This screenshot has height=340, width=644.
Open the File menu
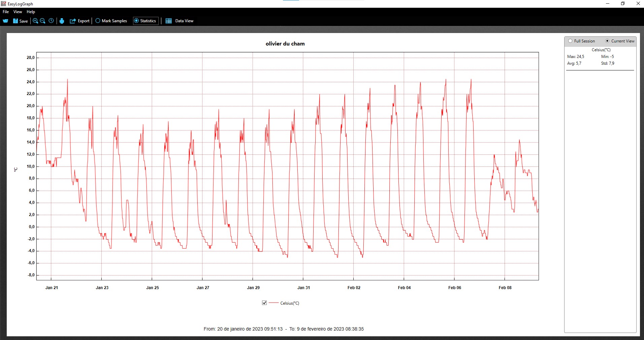[x=6, y=12]
